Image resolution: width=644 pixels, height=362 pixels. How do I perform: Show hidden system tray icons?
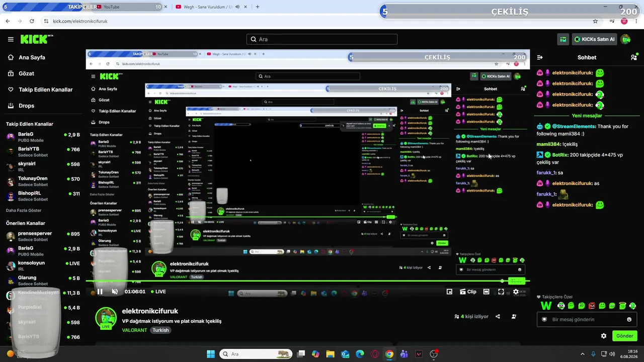pos(583,354)
